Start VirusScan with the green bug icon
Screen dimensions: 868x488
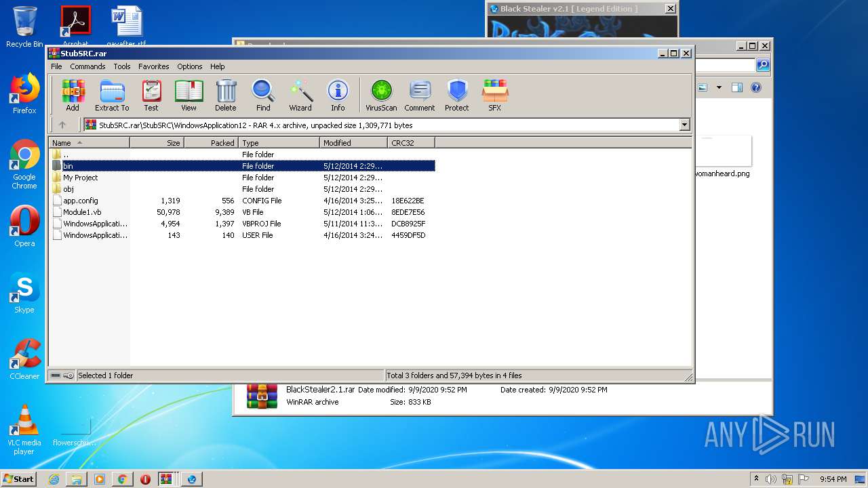point(381,96)
